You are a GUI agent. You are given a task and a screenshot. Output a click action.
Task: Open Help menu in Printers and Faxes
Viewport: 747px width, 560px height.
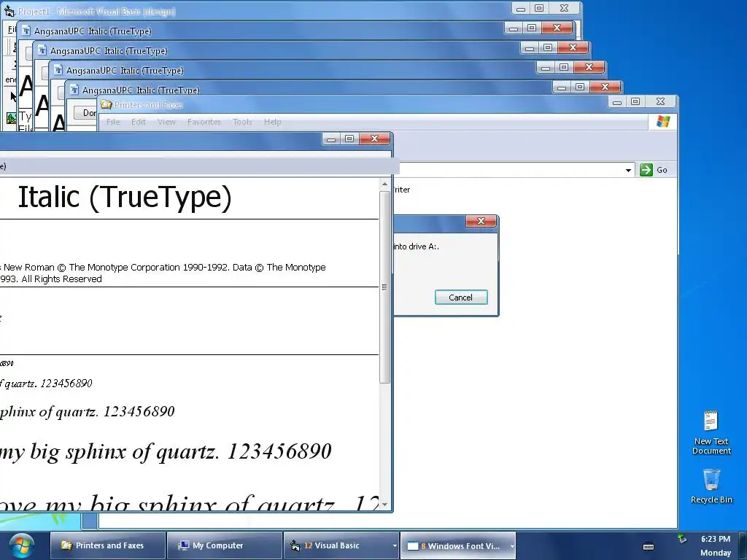click(273, 122)
